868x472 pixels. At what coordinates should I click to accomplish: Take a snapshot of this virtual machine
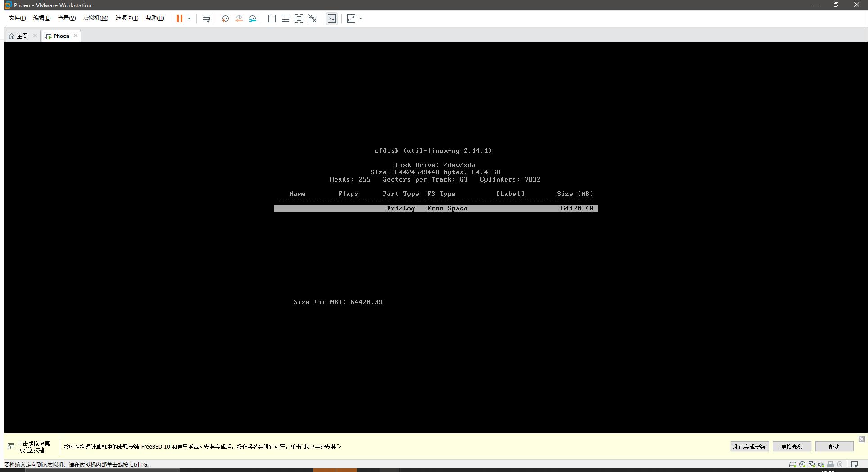226,18
